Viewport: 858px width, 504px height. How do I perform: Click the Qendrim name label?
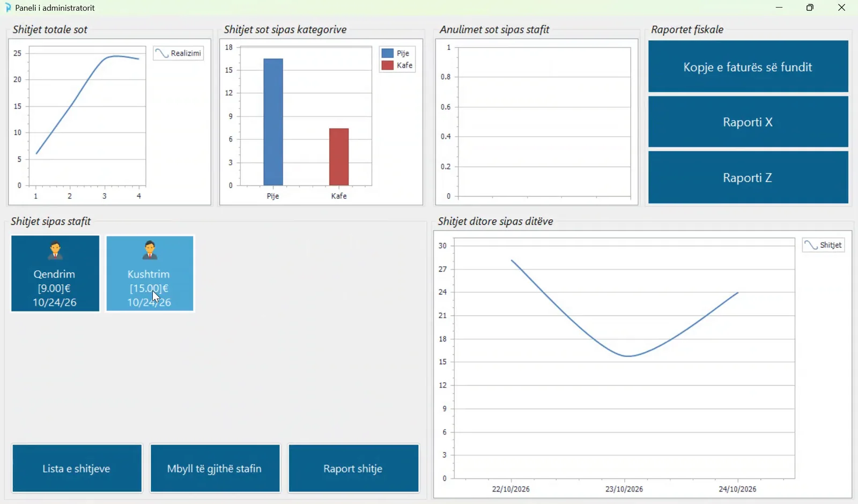[54, 274]
